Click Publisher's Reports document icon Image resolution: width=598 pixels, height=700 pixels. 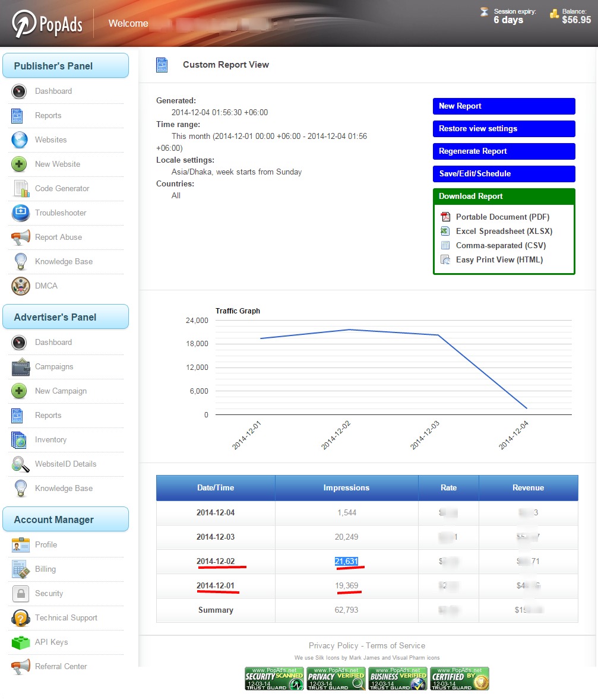(17, 116)
